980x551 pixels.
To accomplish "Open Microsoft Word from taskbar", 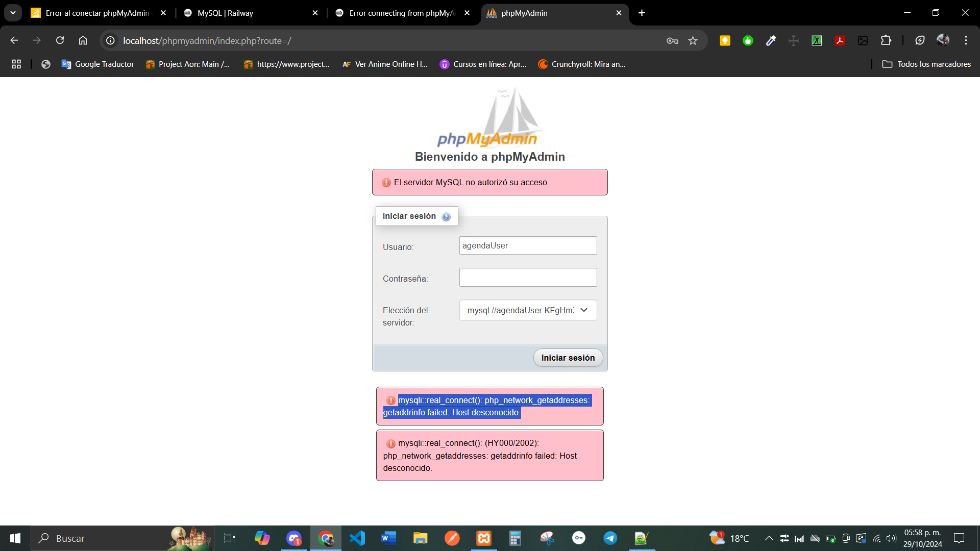I will click(x=388, y=538).
